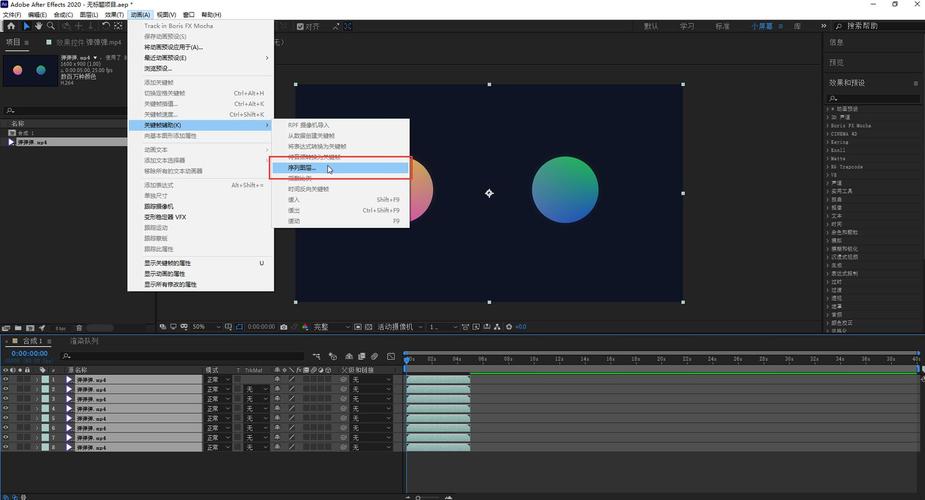This screenshot has width=925, height=500.
Task: Open the 预览 panel
Action: pyautogui.click(x=836, y=62)
